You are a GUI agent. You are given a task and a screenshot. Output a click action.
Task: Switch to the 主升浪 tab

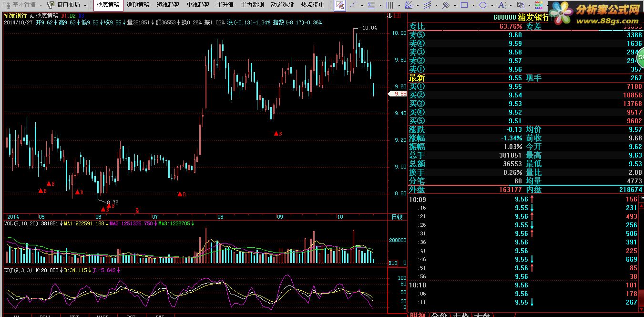tap(225, 5)
